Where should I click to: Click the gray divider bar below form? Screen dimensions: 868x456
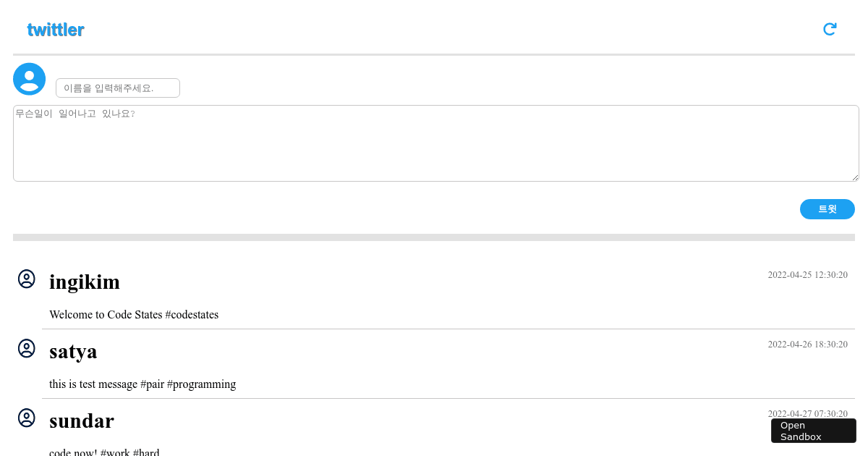(434, 237)
